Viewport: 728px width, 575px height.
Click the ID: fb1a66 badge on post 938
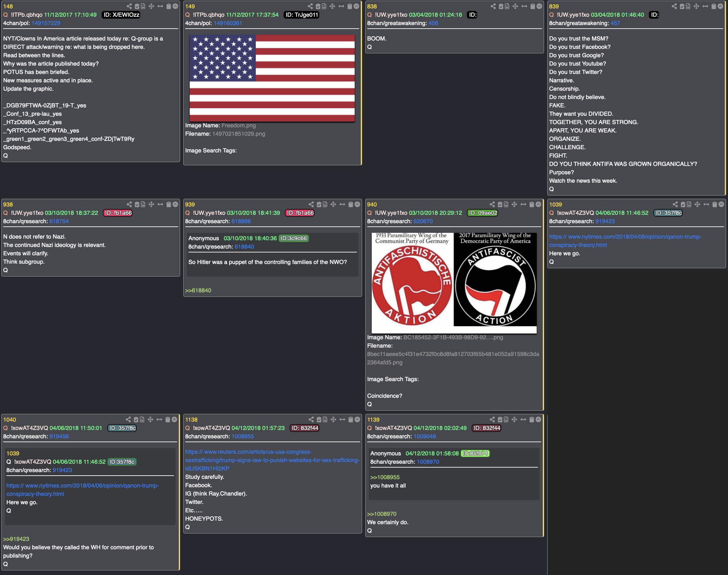tap(118, 213)
